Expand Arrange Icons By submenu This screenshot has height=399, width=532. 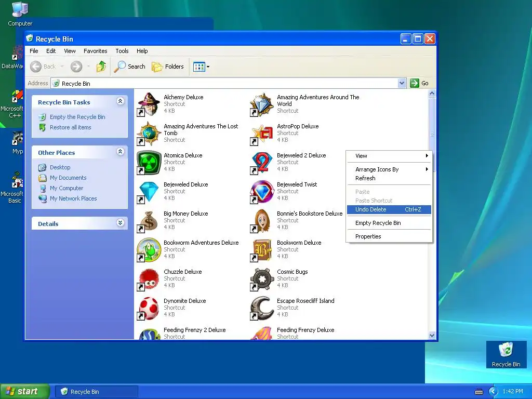[x=389, y=169]
